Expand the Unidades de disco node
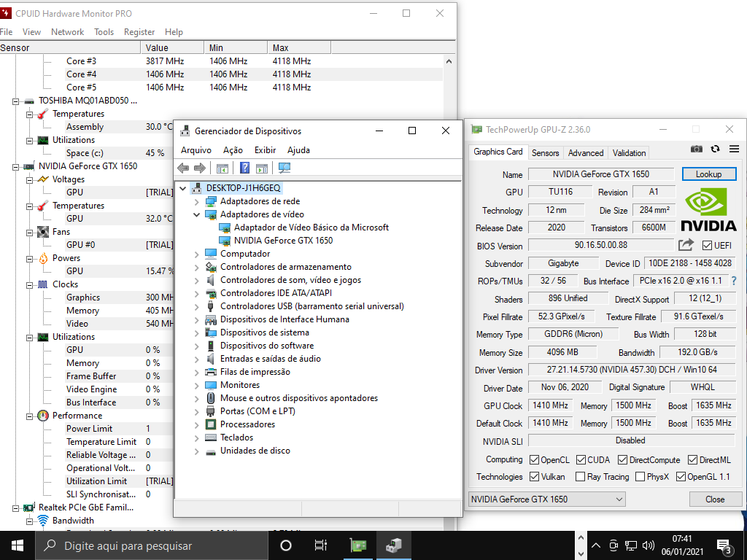The image size is (747, 560). tap(196, 451)
